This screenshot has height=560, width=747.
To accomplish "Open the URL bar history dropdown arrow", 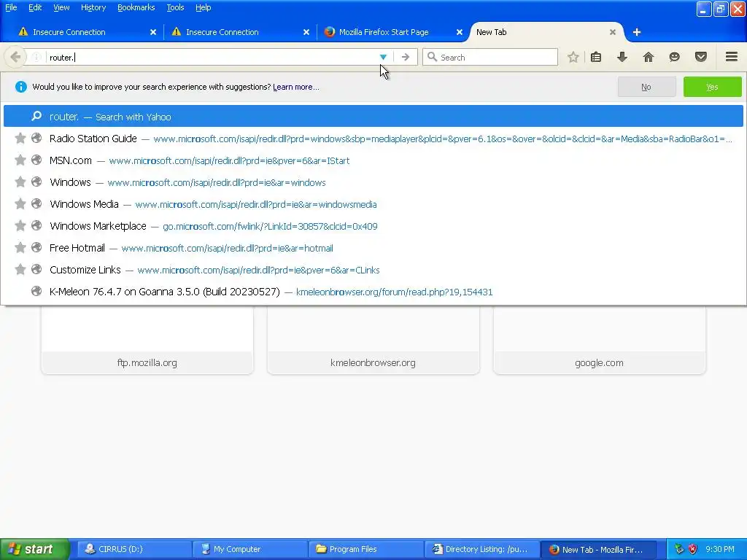I will point(383,57).
